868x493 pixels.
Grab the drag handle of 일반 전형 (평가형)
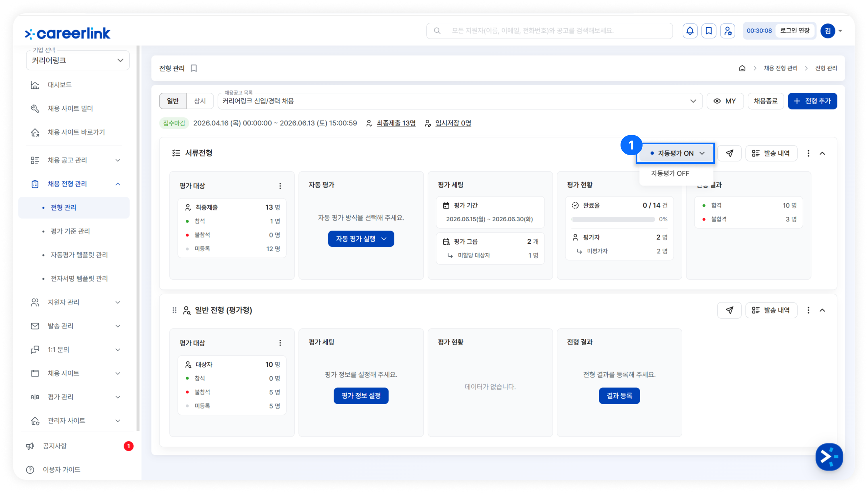tap(175, 310)
